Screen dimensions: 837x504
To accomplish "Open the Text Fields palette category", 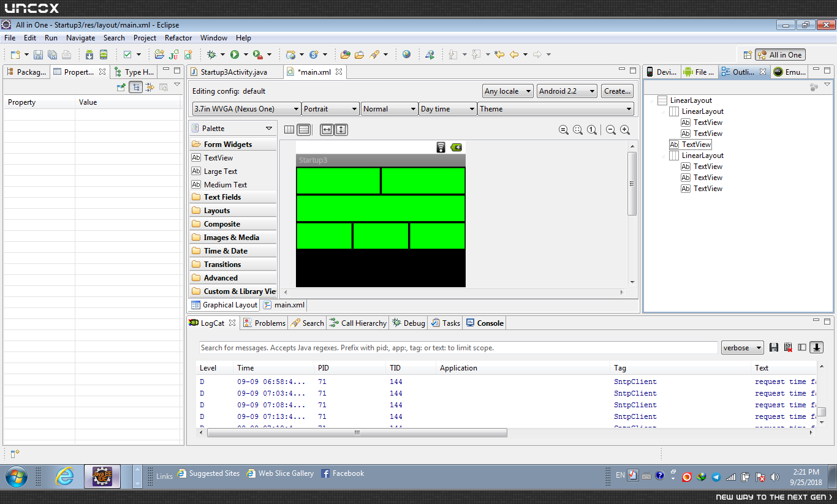I will 233,197.
